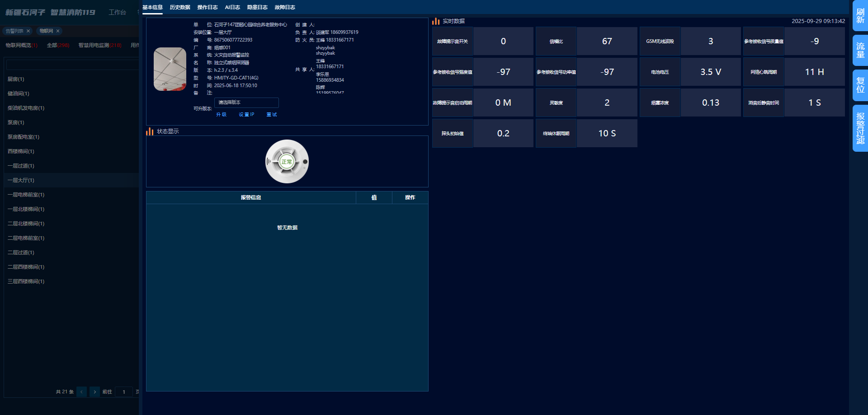Click the page number input box
The width and height of the screenshot is (868, 415).
tap(124, 392)
